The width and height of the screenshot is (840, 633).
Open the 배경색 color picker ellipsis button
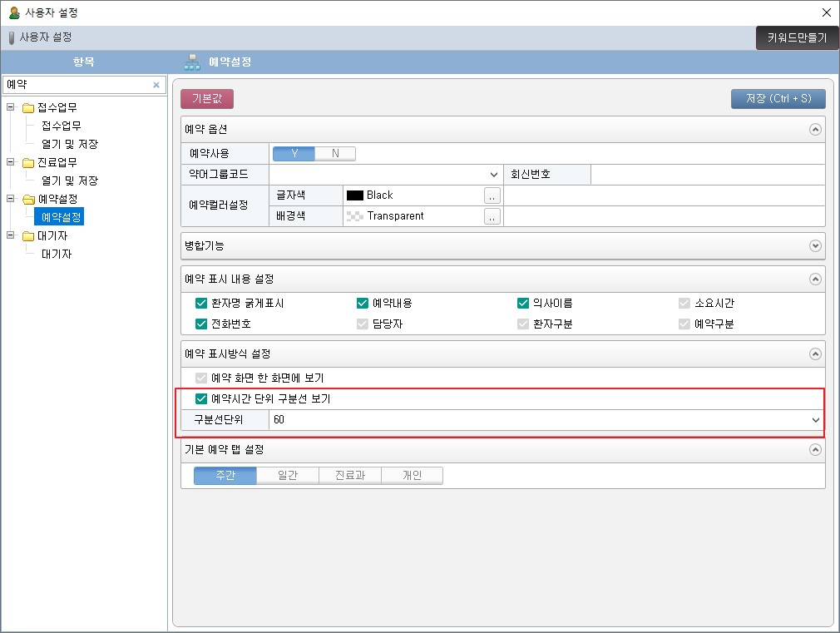pos(492,216)
